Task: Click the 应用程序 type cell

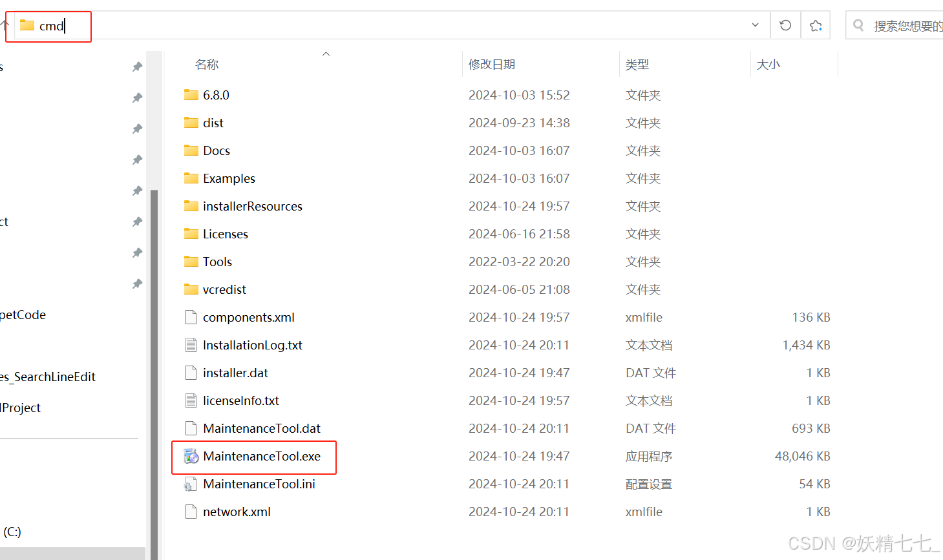Action: click(x=649, y=456)
